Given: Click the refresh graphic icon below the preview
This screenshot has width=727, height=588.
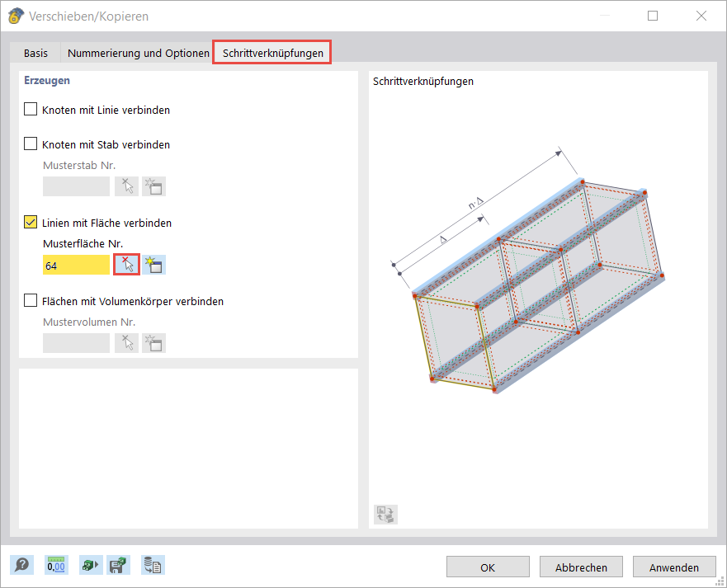Looking at the screenshot, I should coord(385,514).
